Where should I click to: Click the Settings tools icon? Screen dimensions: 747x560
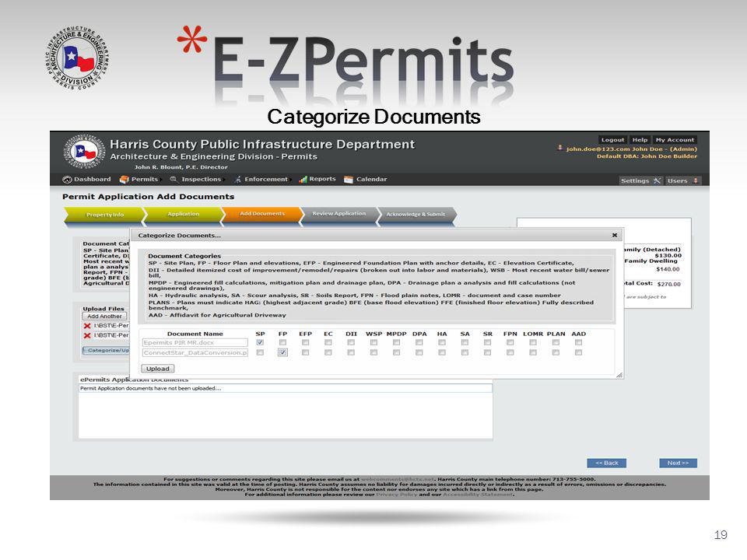[x=657, y=181]
